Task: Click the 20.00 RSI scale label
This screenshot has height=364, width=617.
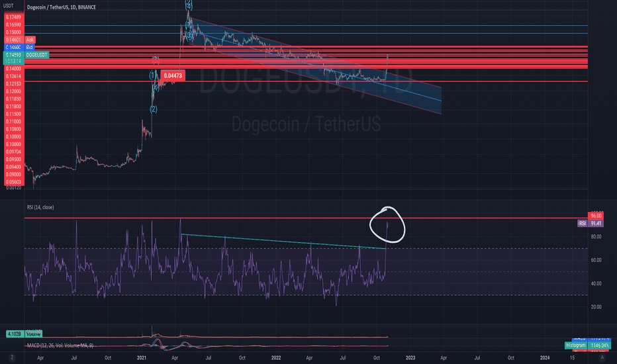Action: click(596, 307)
